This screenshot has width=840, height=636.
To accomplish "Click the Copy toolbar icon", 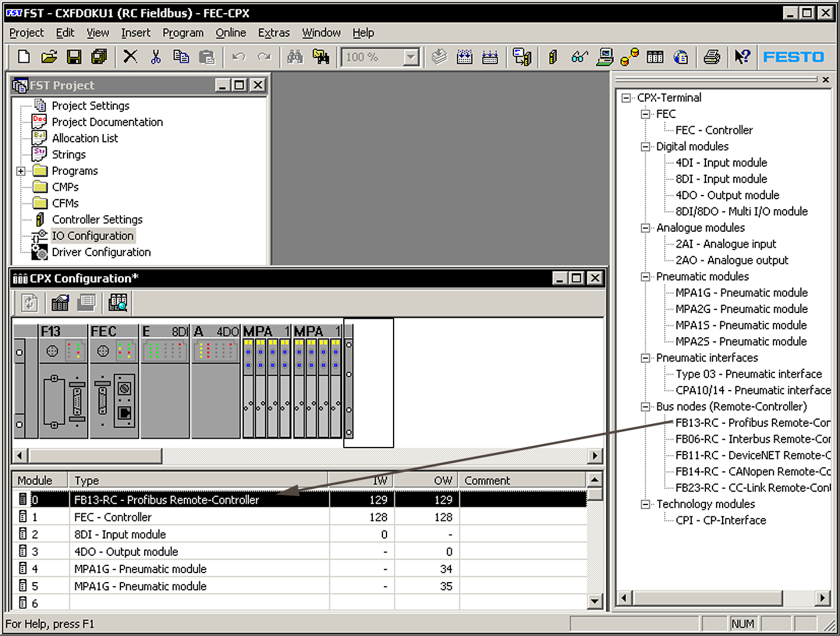I will point(181,57).
